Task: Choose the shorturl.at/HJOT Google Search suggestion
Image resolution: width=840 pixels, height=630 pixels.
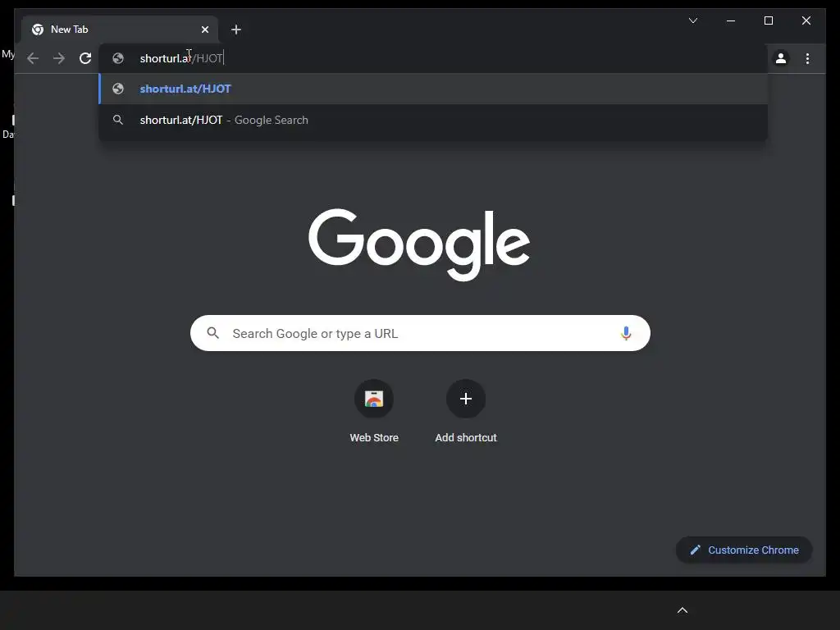Action: [x=433, y=120]
